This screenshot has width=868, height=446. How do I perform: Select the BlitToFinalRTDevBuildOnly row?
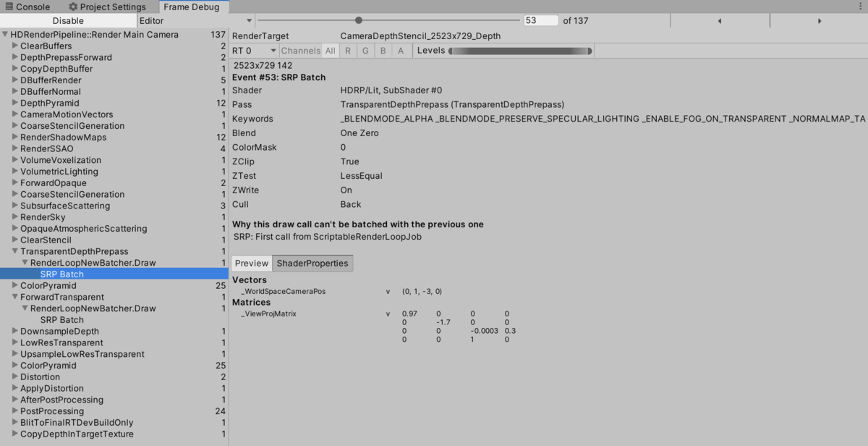pos(114,423)
